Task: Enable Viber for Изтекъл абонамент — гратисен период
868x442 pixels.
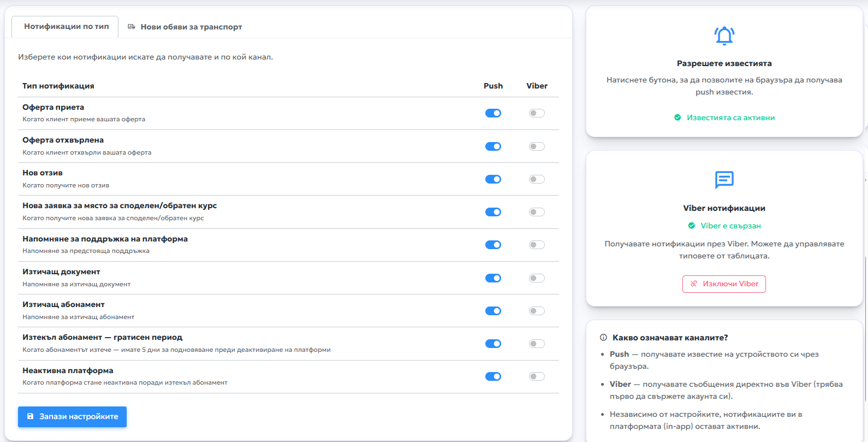Action: pos(537,344)
